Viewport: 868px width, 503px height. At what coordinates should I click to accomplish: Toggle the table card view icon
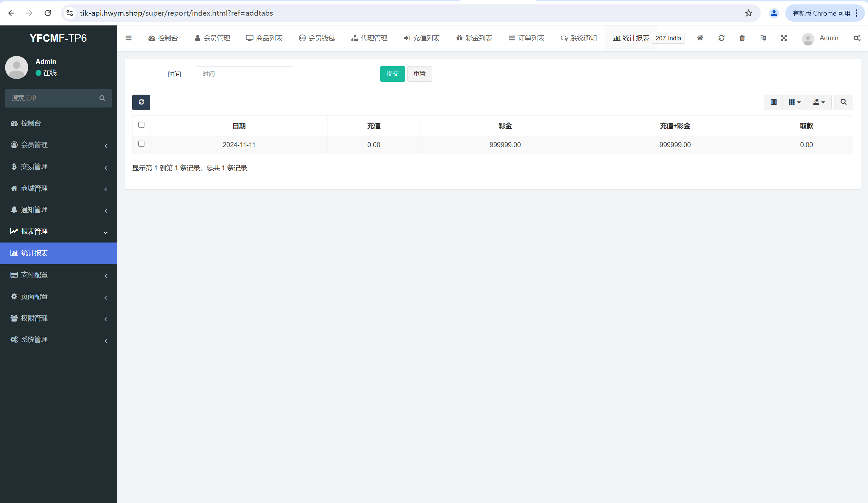(773, 102)
